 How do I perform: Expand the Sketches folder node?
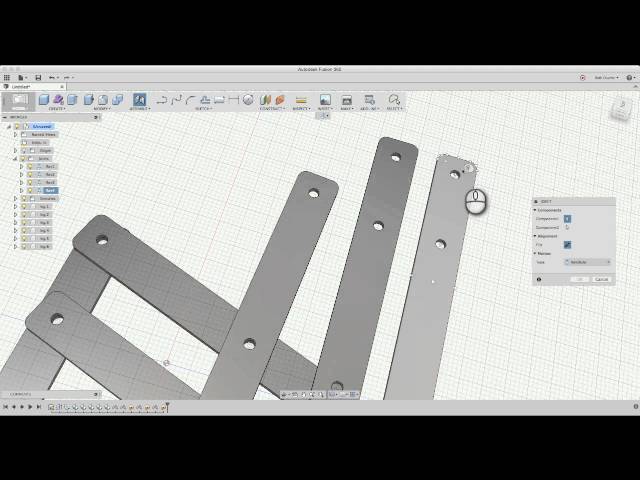click(16, 199)
